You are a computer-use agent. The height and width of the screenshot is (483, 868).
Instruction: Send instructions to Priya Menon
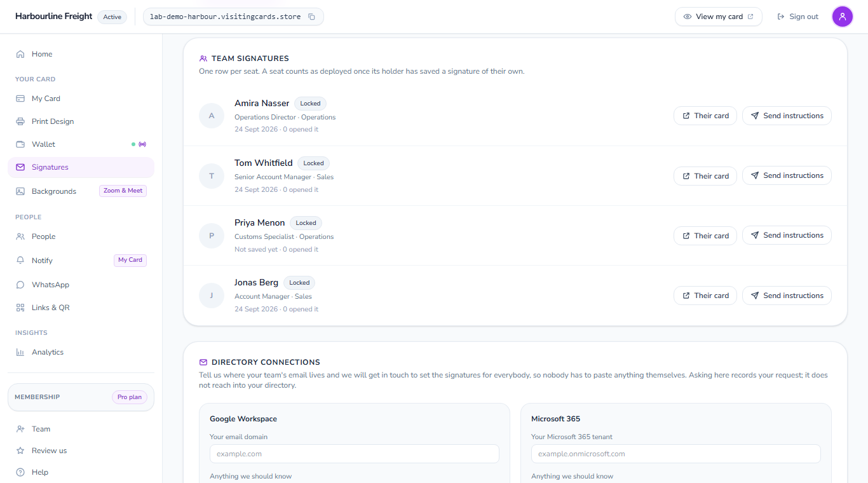point(787,235)
